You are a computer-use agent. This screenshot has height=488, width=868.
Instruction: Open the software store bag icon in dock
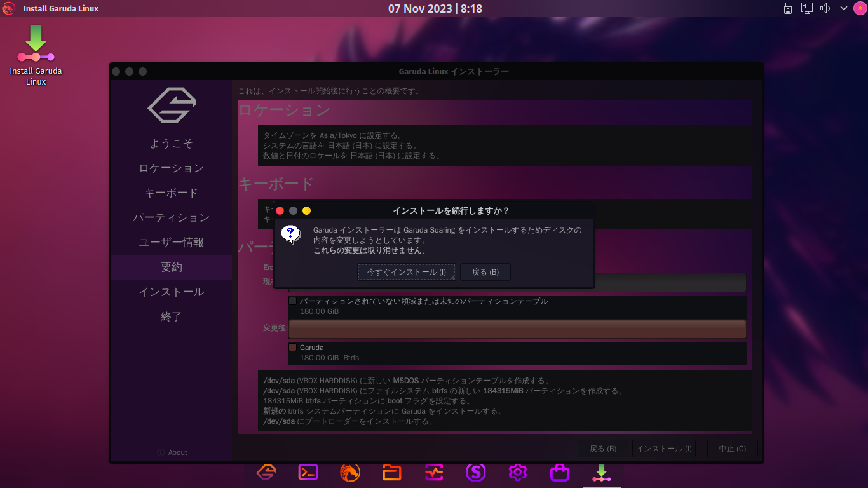click(x=560, y=472)
